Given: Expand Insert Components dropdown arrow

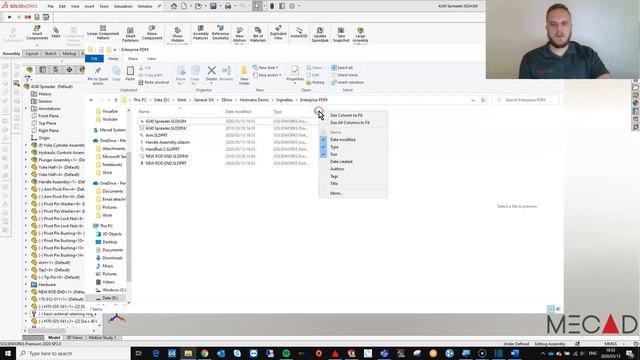Looking at the screenshot, I should [37, 44].
